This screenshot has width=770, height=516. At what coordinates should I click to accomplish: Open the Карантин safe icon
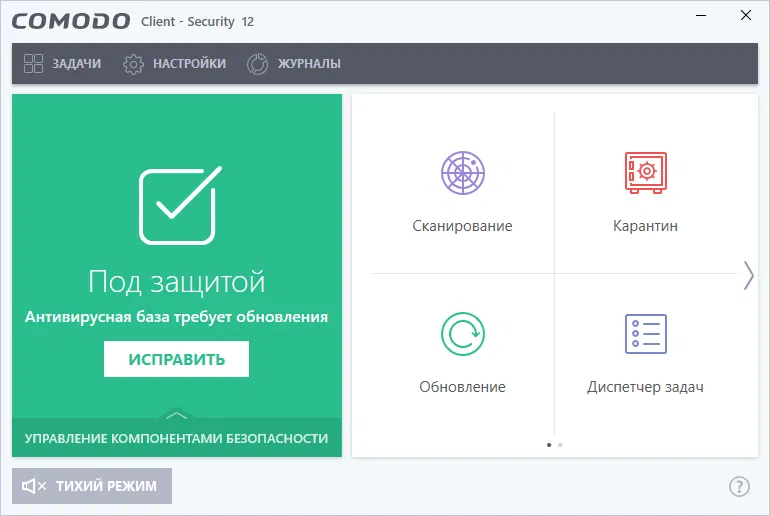[646, 173]
